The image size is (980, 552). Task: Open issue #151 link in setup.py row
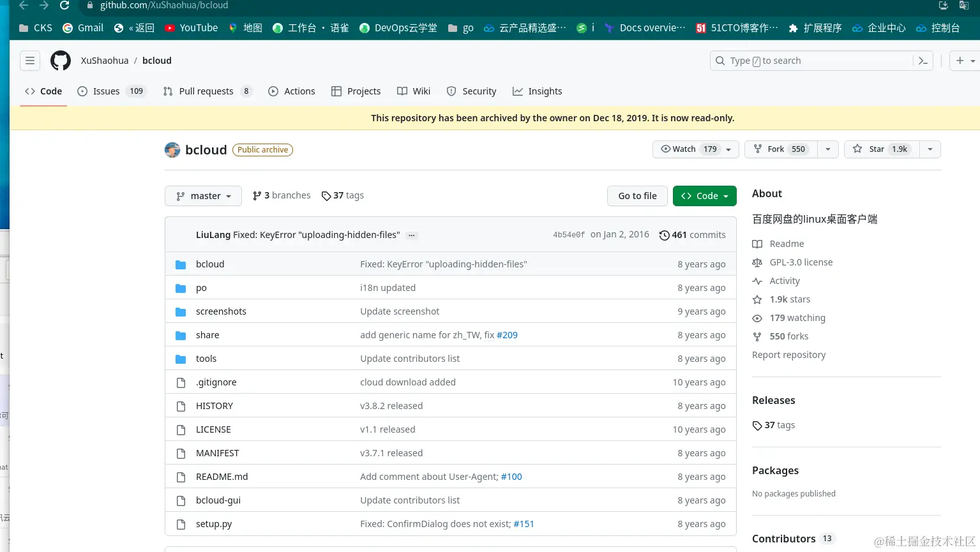coord(524,524)
